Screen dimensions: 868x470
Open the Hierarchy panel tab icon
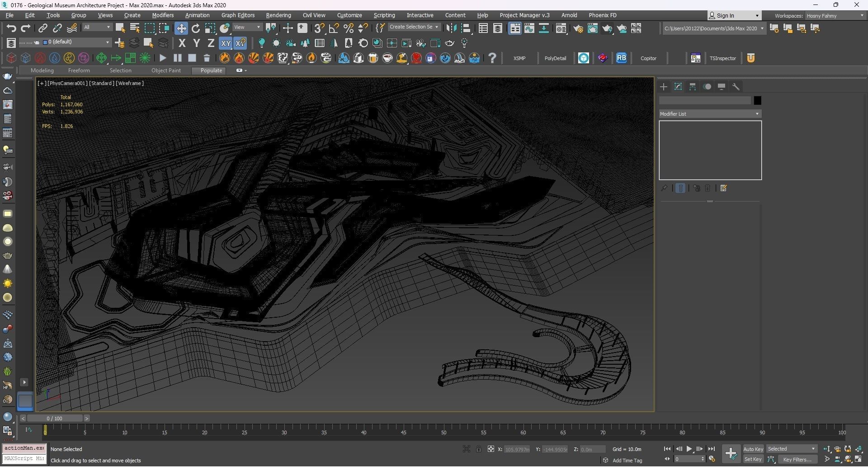click(x=693, y=86)
